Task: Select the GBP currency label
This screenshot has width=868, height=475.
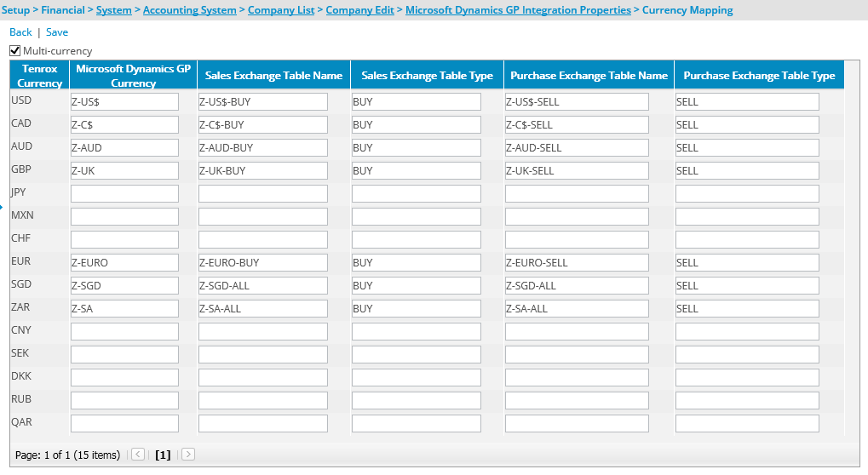Action: coord(21,169)
